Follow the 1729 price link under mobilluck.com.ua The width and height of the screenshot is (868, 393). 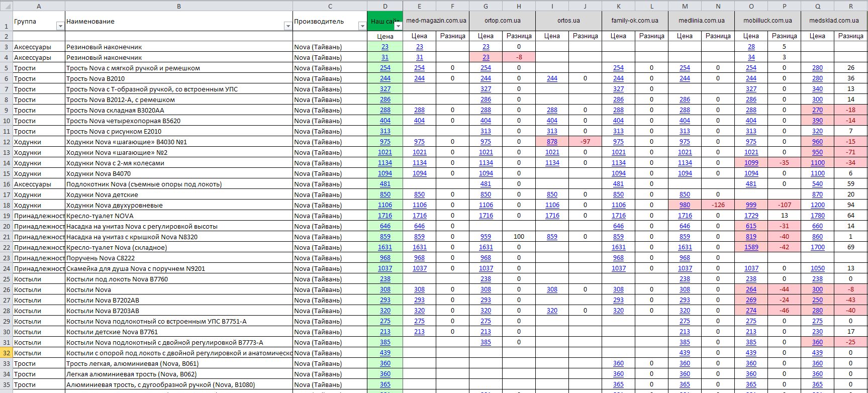pyautogui.click(x=751, y=216)
